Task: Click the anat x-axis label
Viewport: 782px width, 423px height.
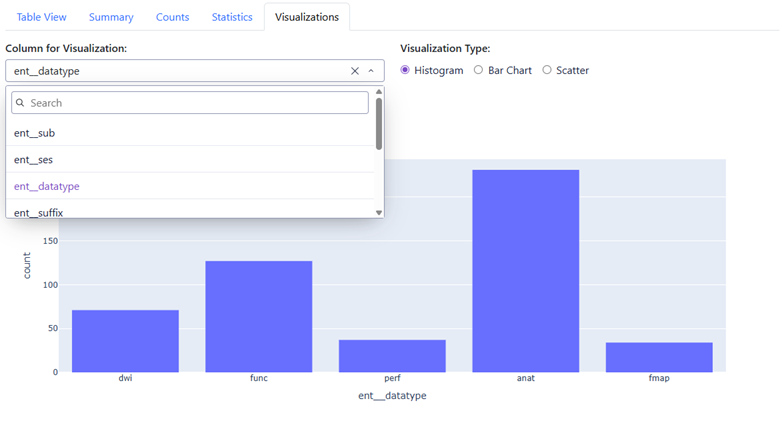Action: point(526,378)
